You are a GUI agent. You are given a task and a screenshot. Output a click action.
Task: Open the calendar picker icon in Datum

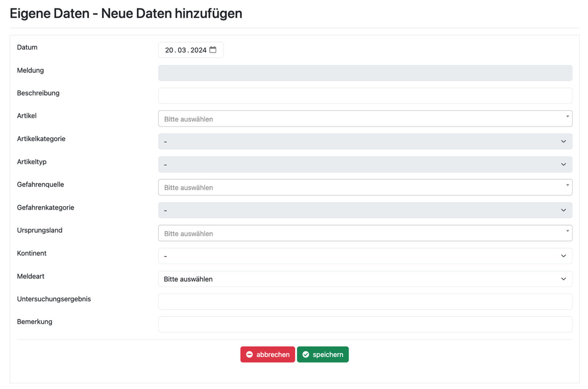tap(213, 50)
